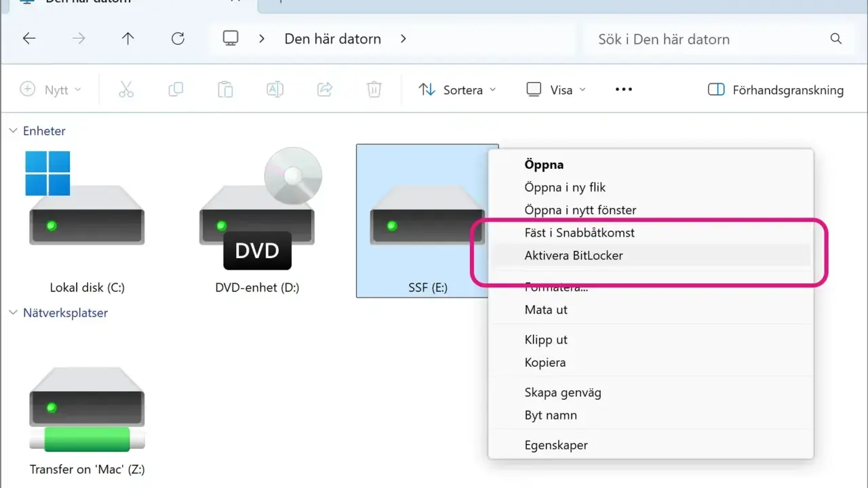Screen dimensions: 868x488
Task: Click the Share toolbar icon
Action: 325,89
